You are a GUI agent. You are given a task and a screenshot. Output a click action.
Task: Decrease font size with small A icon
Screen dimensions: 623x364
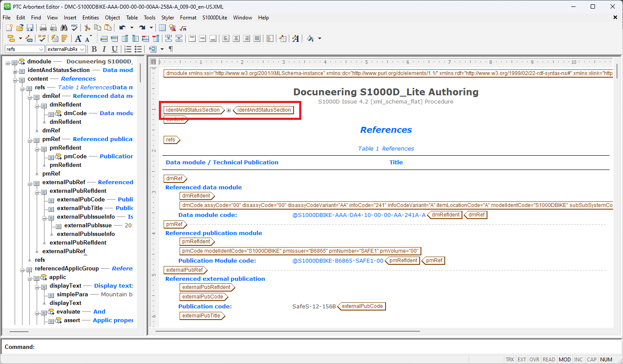tap(88, 38)
